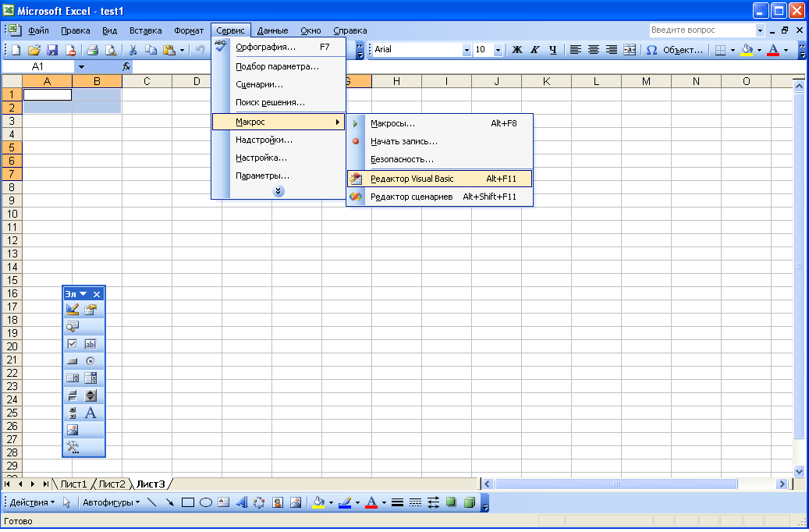Open the Файл menu
This screenshot has width=809, height=532.
point(39,30)
